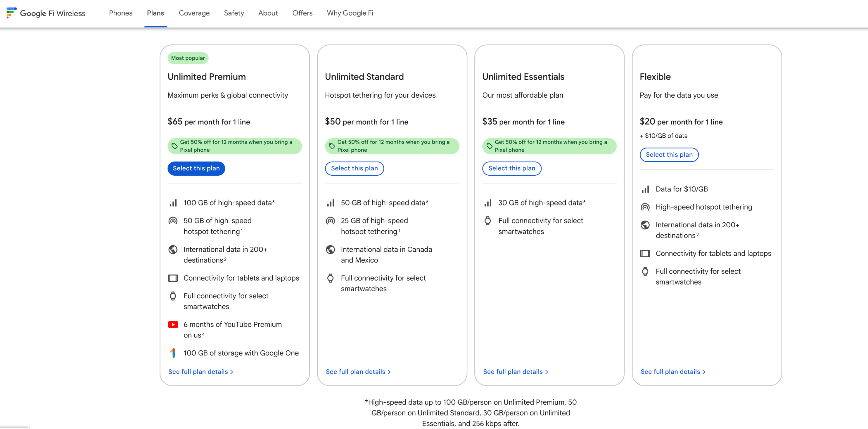Image resolution: width=868 pixels, height=429 pixels.
Task: Click 'High-speed hotspot tethering' in Flexible
Action: [703, 207]
